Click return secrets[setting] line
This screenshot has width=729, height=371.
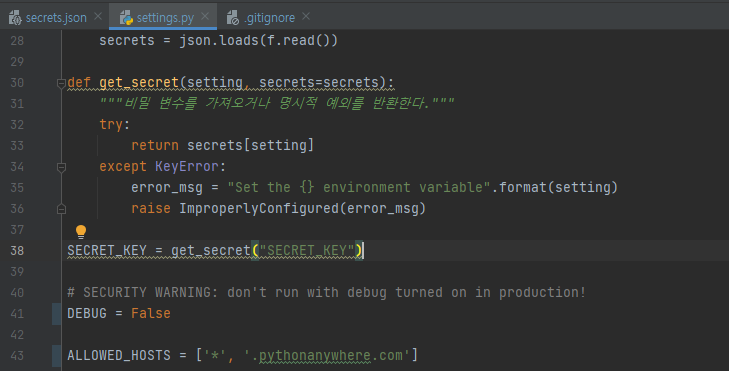point(222,145)
